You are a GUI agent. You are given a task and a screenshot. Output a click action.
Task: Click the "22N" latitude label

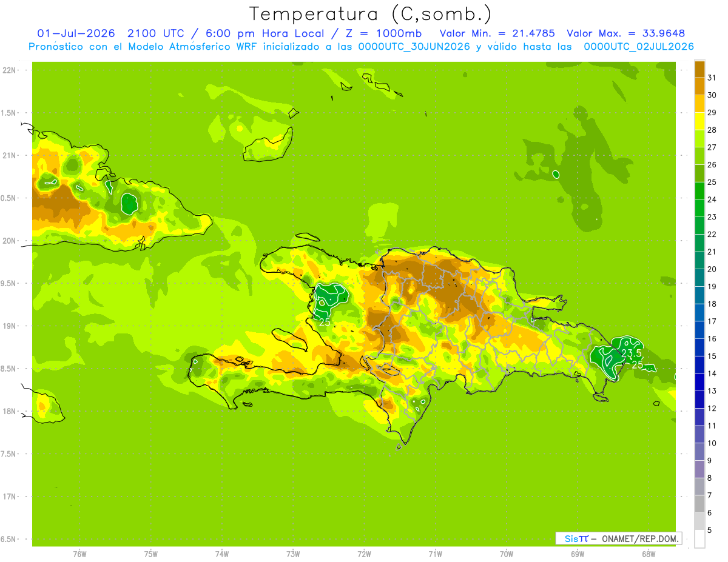coord(9,70)
